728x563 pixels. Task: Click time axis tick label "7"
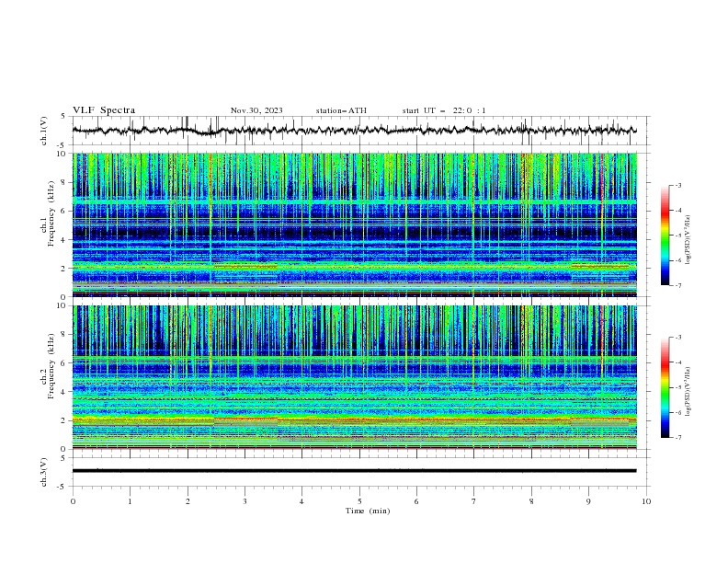[474, 501]
